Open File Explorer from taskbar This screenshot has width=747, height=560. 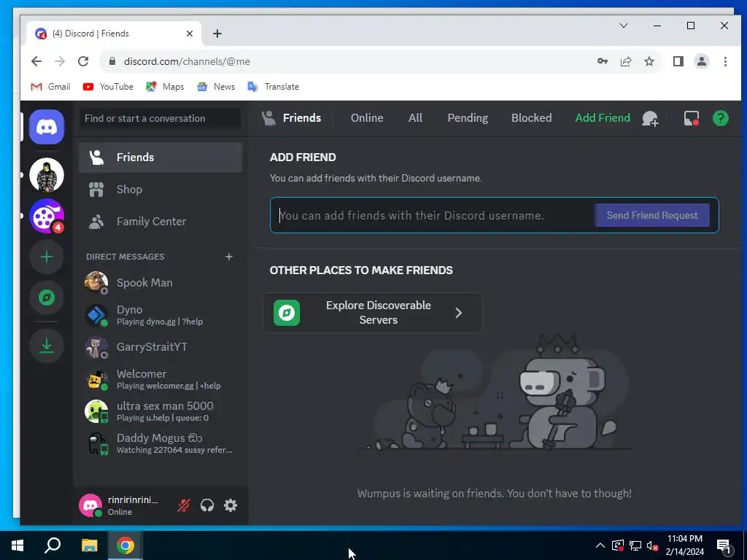pyautogui.click(x=89, y=545)
